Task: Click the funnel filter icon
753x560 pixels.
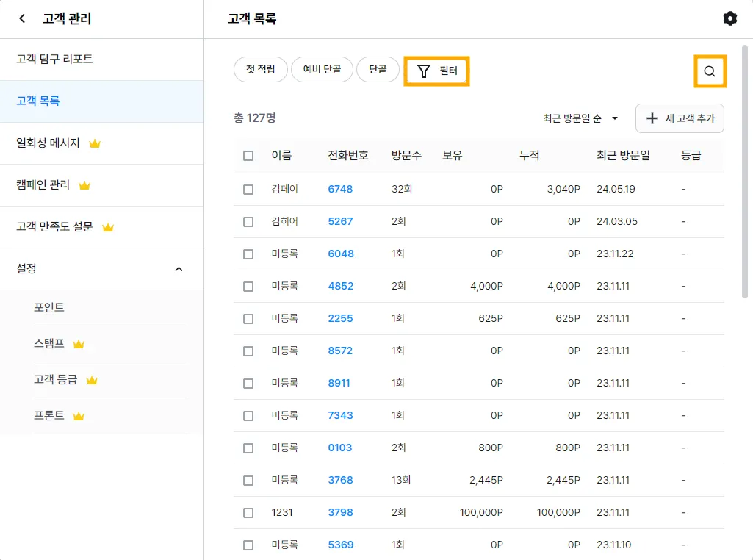Action: (x=424, y=71)
